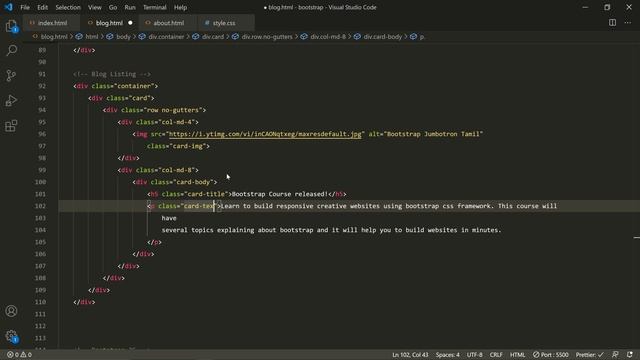Image resolution: width=640 pixels, height=360 pixels.
Task: Click class="card-img" attribute text
Action: 178,146
